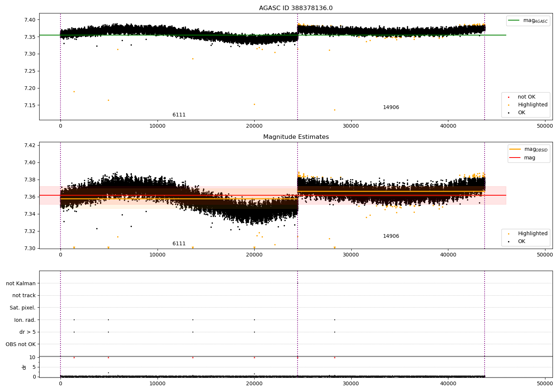Click the '5' tick on the dr axis

(34, 367)
